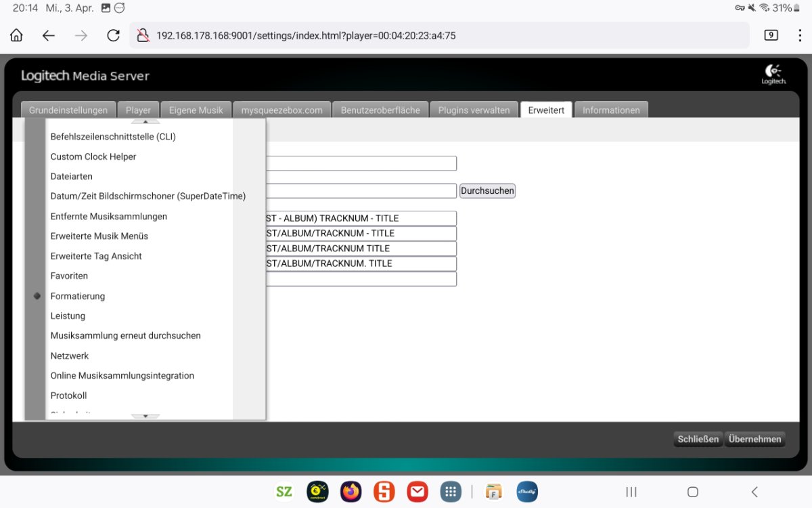Switch to the Plugins verwalten tab
The width and height of the screenshot is (812, 508).
click(x=474, y=110)
